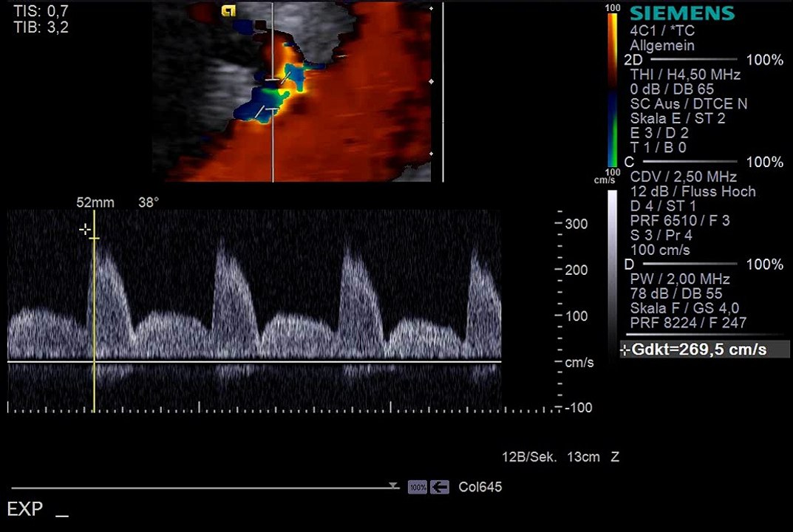Click the white Doppler baseline
This screenshot has height=532, width=793.
[254, 361]
